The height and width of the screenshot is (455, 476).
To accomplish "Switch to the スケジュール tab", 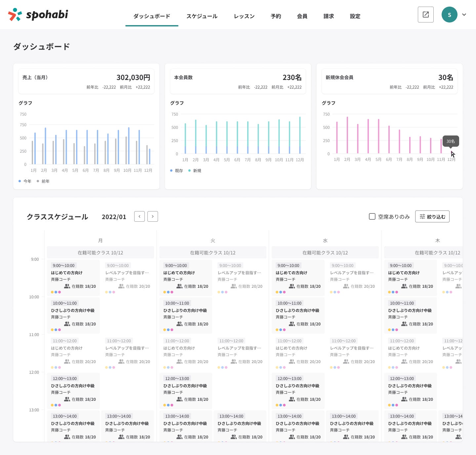I will (x=202, y=16).
